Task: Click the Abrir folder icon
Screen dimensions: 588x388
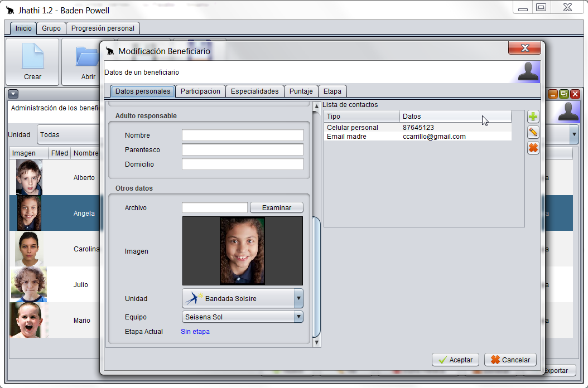Action: coord(87,57)
